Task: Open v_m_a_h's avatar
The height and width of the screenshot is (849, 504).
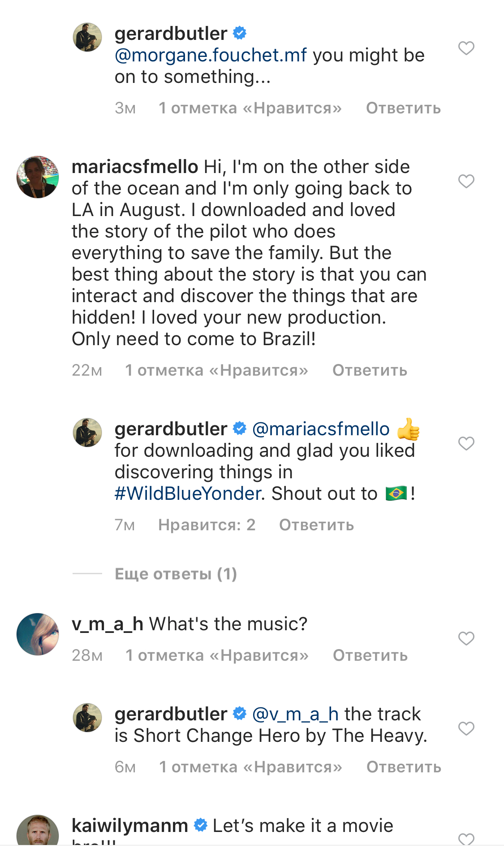Action: [x=38, y=634]
